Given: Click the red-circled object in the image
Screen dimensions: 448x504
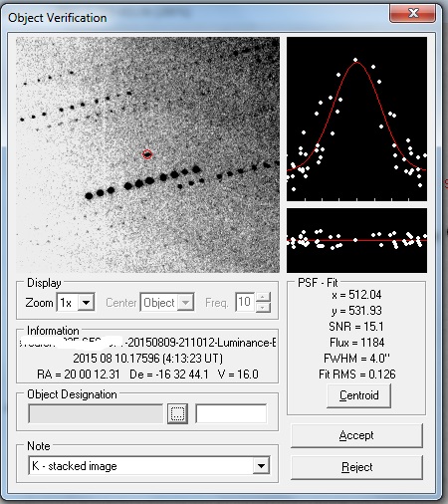Looking at the screenshot, I should point(147,154).
